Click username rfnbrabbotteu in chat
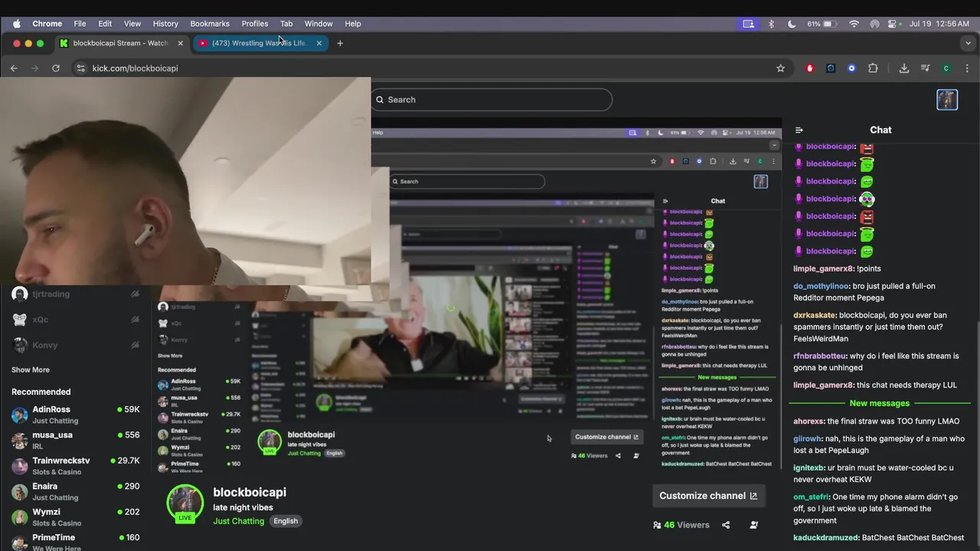This screenshot has width=980, height=551. tap(820, 356)
